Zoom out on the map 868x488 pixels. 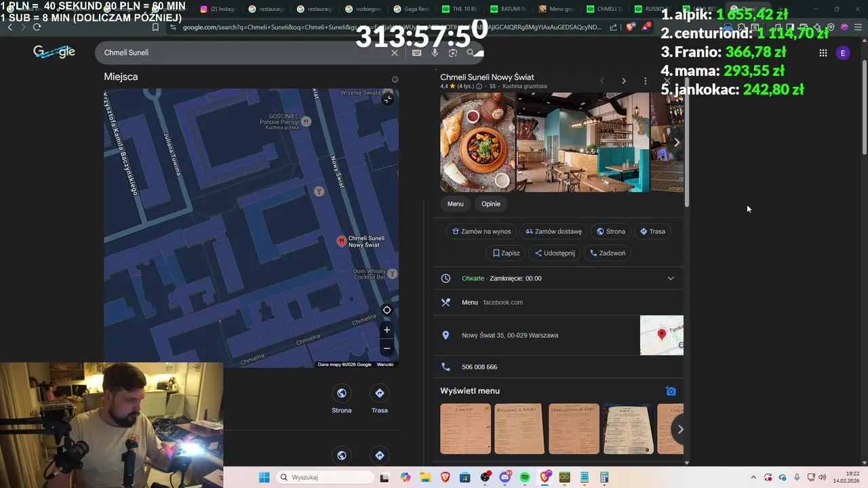387,348
